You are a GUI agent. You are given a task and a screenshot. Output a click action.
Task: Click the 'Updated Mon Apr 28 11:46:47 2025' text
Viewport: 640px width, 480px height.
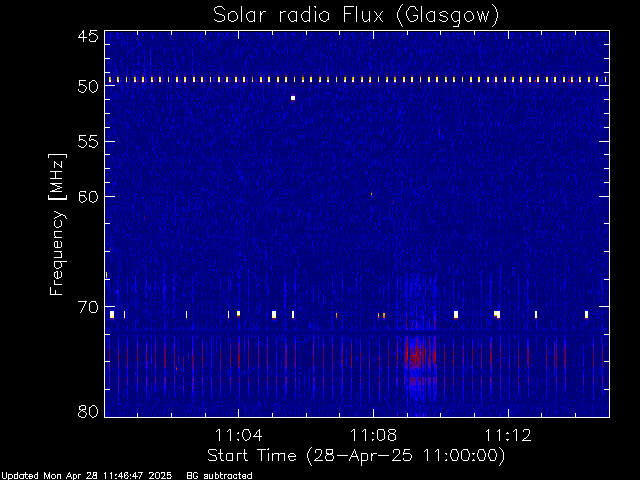click(87, 476)
